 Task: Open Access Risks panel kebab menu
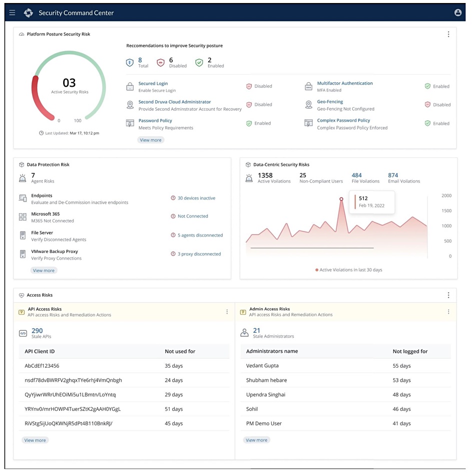coord(448,295)
